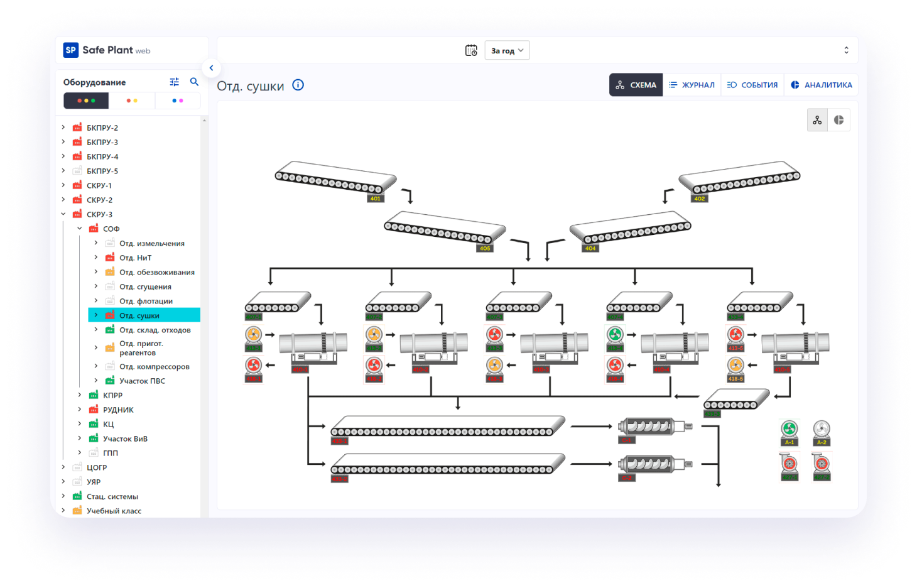The height and width of the screenshot is (588, 917).
Task: Click the Оборудование panel heading
Action: (x=95, y=82)
